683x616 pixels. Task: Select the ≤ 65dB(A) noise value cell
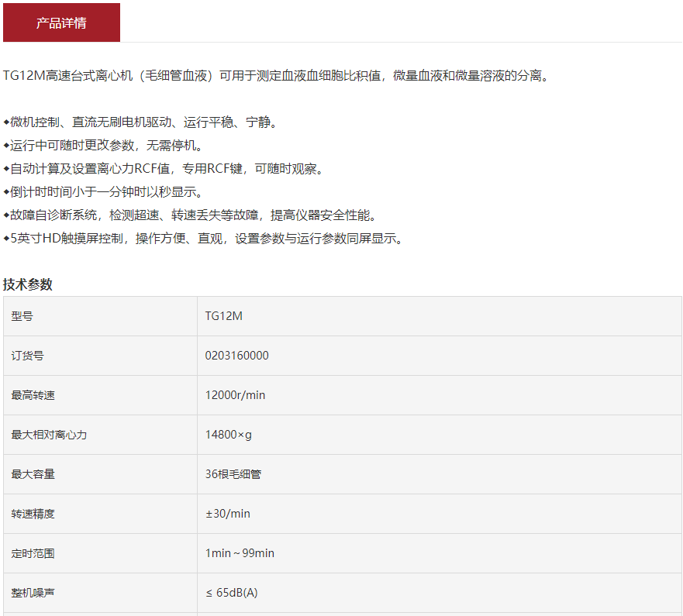tap(232, 593)
